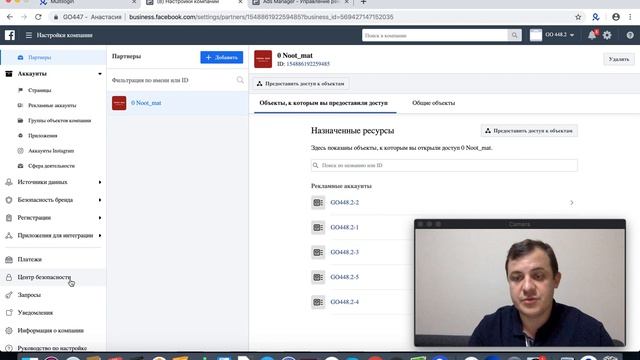Click the partner ID 154886192259485

pos(308,64)
